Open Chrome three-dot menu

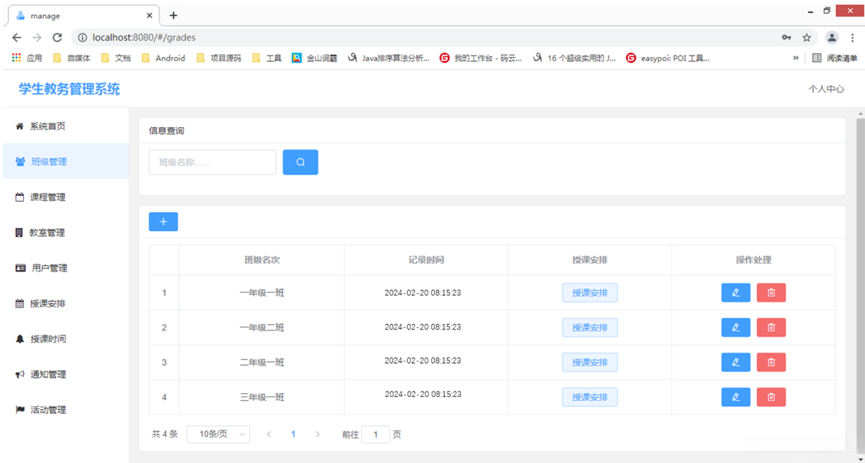click(x=853, y=37)
